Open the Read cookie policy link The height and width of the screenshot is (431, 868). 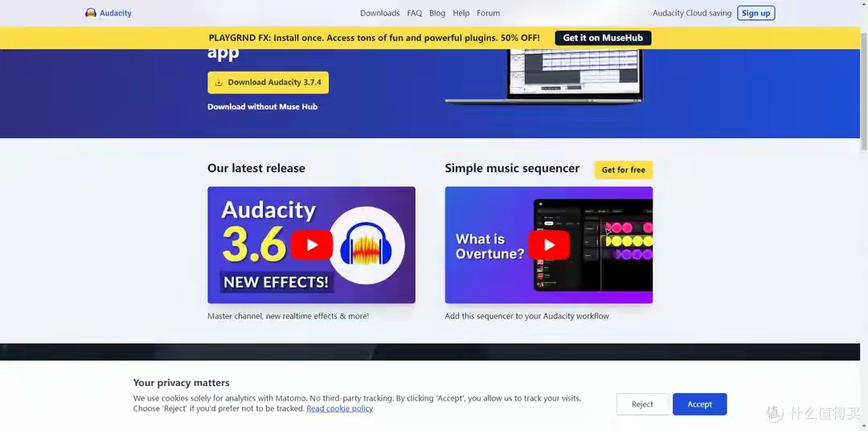click(340, 408)
